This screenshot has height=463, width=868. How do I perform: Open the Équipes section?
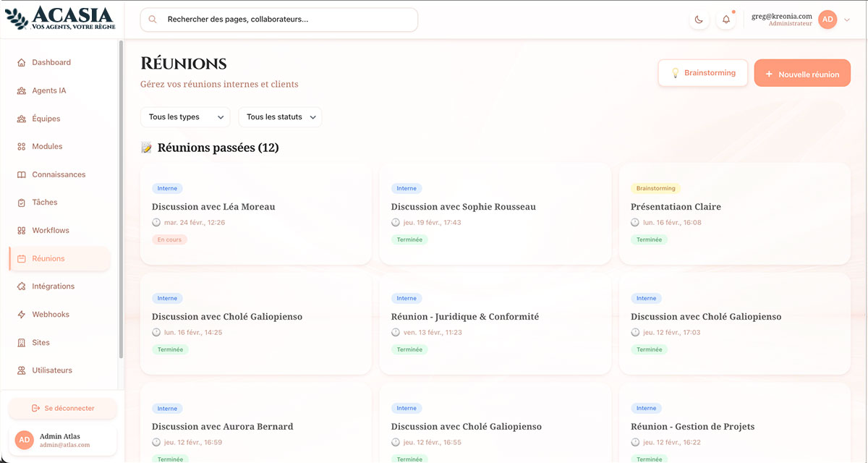tap(46, 118)
